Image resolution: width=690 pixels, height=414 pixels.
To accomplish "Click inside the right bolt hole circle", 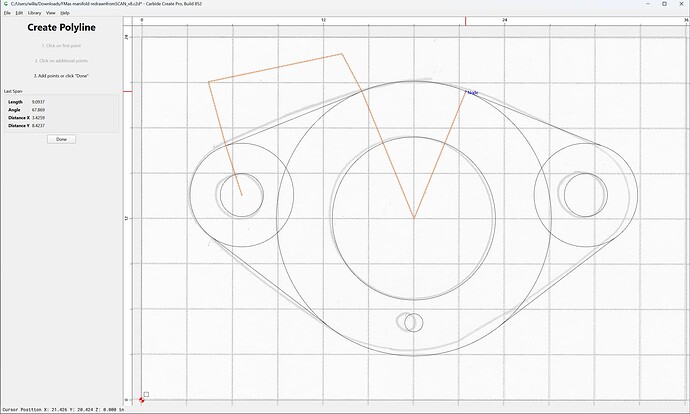I will 586,195.
